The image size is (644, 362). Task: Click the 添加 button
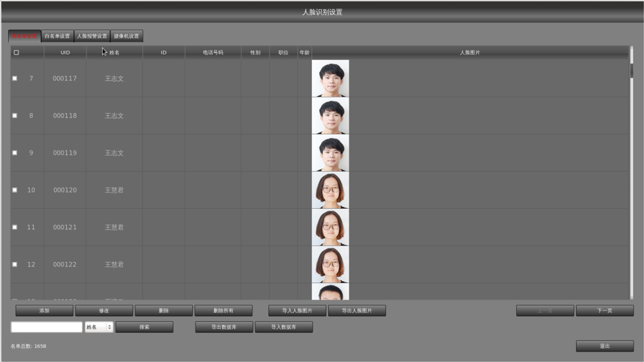coord(45,311)
